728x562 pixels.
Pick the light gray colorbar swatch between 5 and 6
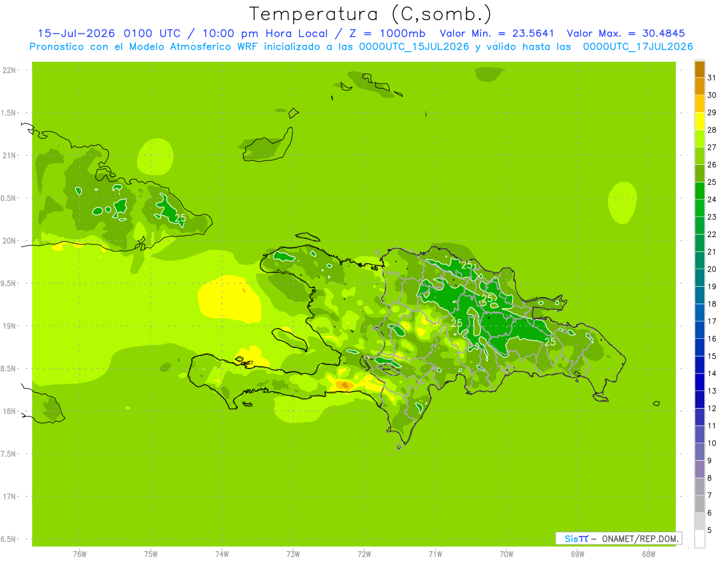click(699, 521)
